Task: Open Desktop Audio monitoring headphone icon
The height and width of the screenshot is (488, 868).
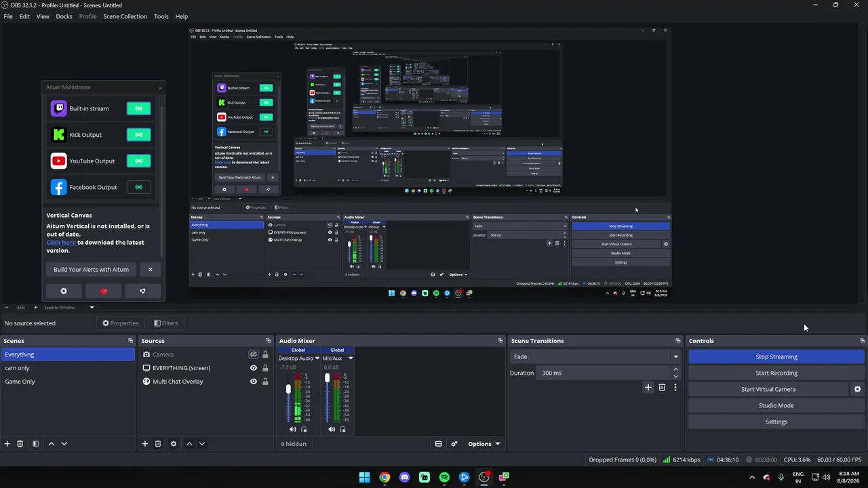Action: pyautogui.click(x=304, y=430)
